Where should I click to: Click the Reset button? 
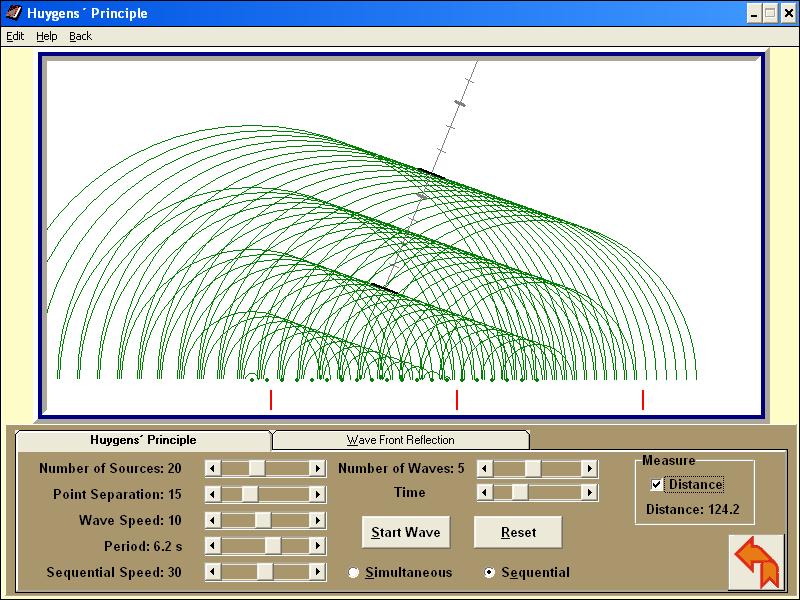[x=518, y=532]
